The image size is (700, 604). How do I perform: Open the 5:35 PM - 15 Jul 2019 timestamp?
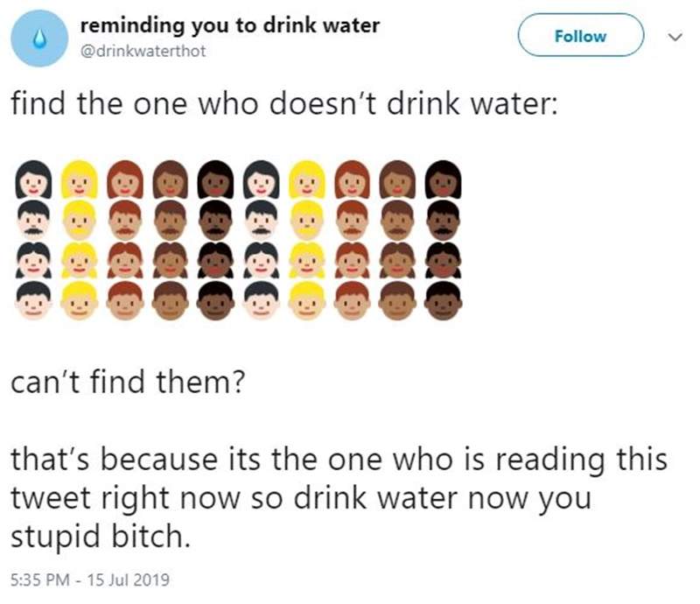[90, 579]
